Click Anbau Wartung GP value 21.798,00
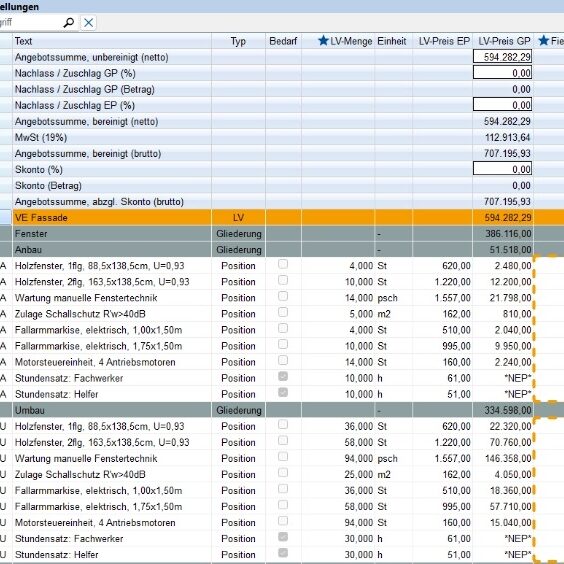The width and height of the screenshot is (564, 564). [510, 298]
